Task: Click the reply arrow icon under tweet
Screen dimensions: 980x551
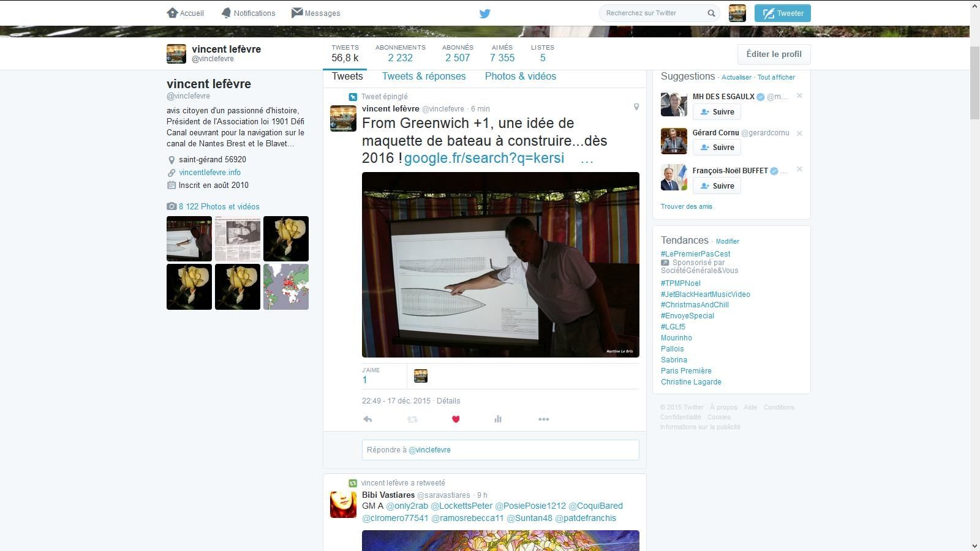Action: coord(367,419)
